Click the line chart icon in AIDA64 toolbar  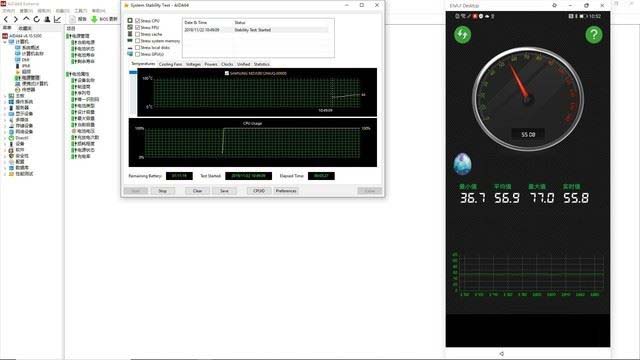[x=58, y=19]
